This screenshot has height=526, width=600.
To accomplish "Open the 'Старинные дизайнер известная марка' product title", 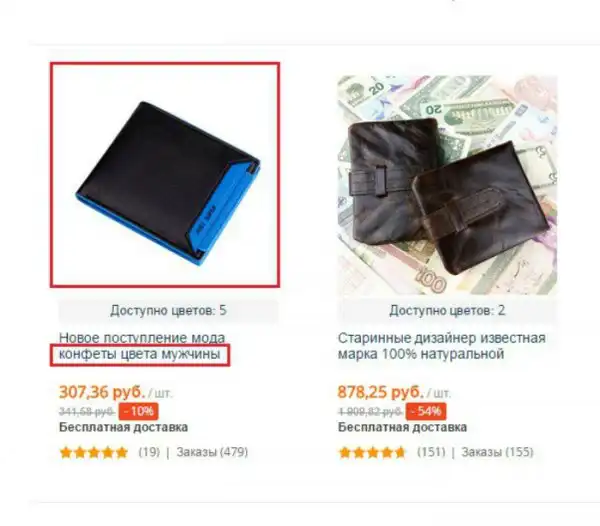I will tap(442, 346).
